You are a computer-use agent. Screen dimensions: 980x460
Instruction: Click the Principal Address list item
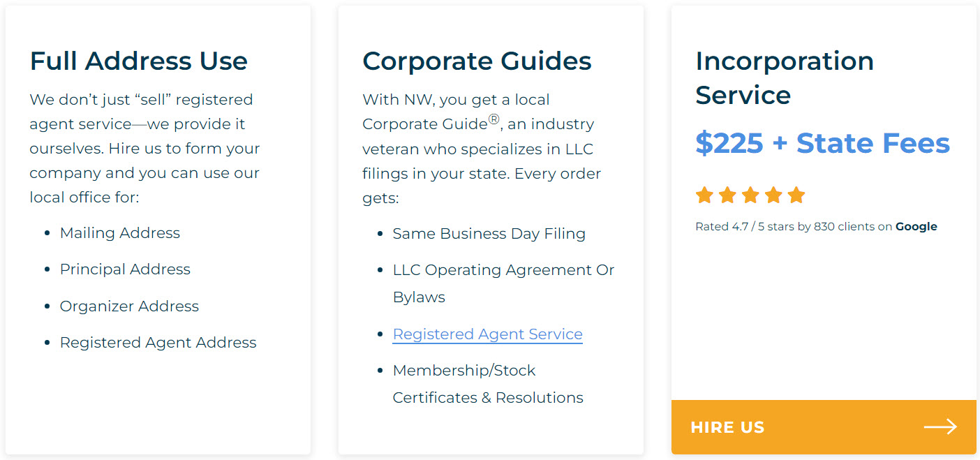(125, 269)
